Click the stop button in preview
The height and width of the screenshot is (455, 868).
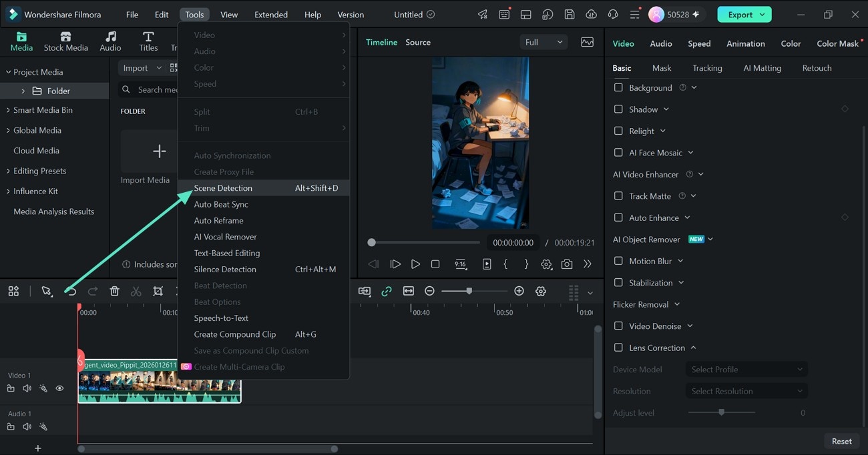click(435, 264)
